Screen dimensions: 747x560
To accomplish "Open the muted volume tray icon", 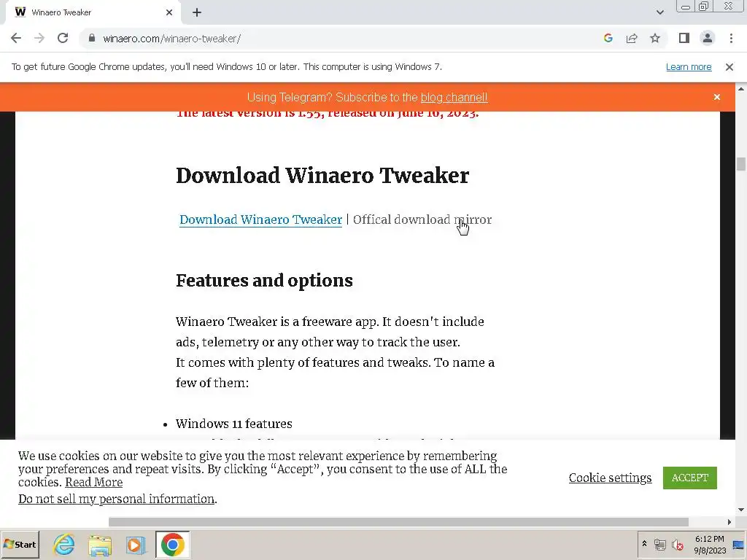I will 678,544.
